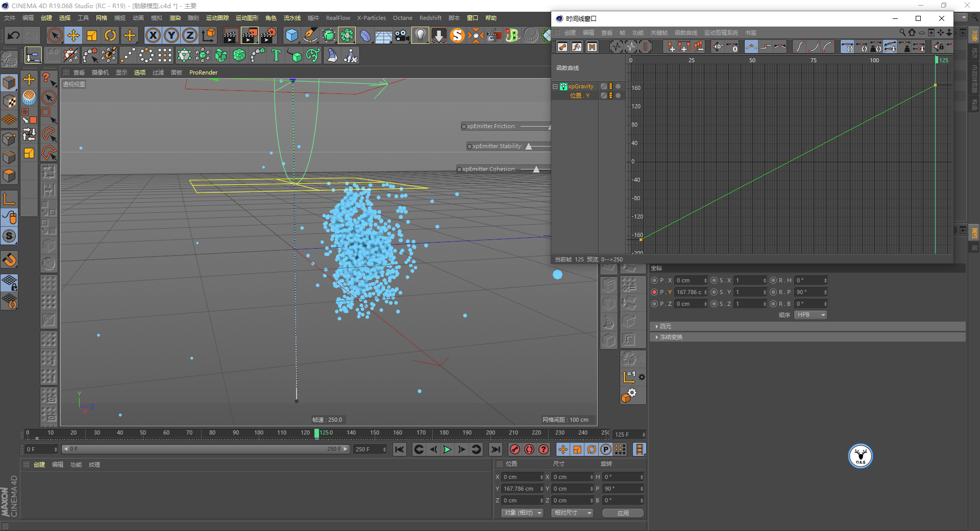Switch timeline to F-curve mode
Viewport: 980px width, 531px height.
pyautogui.click(x=577, y=47)
